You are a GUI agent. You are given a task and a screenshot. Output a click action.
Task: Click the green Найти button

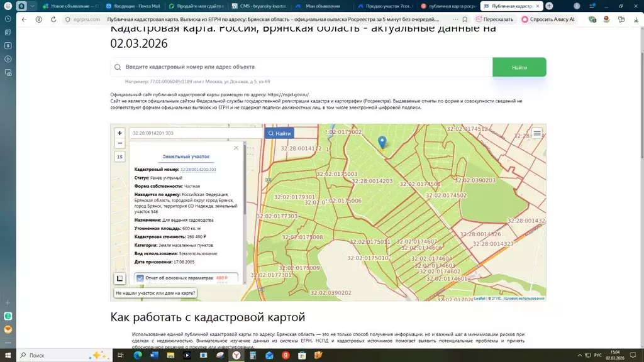(519, 66)
